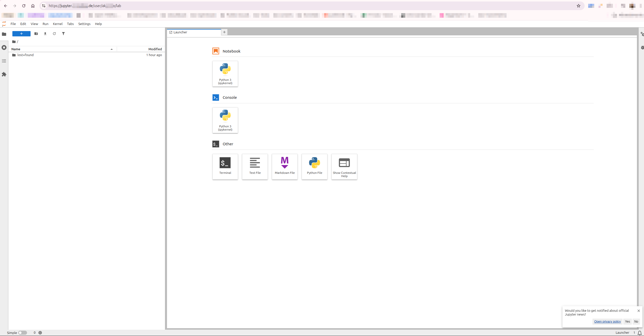Toggle Simple interface mode switch
The width and height of the screenshot is (644, 336).
[x=22, y=333]
